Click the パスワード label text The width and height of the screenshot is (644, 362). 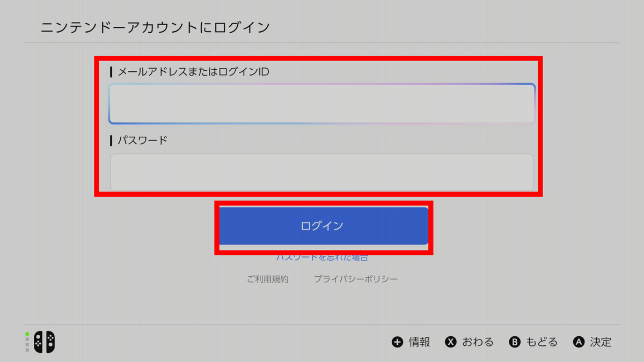(143, 141)
